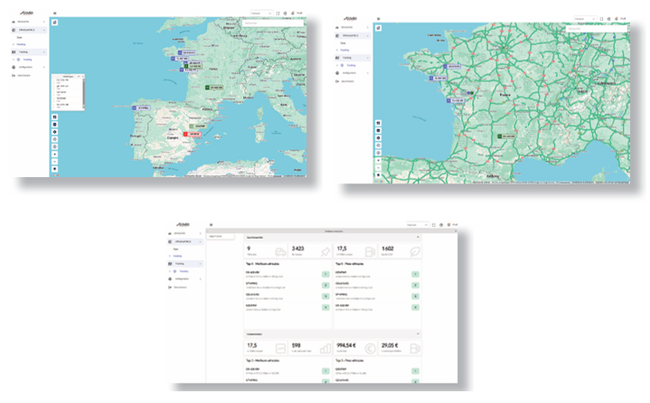The height and width of the screenshot is (403, 650).
Task: Click the green button on first top-5 best row
Action: click(x=325, y=274)
